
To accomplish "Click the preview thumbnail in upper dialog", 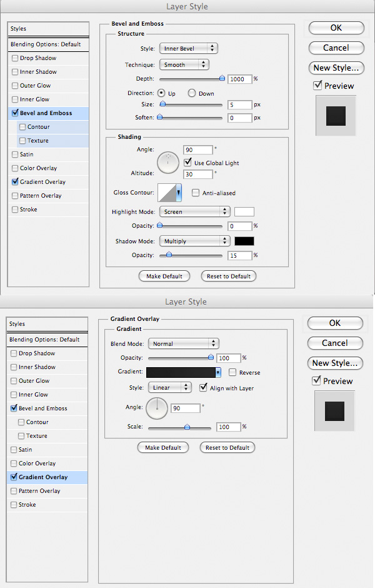I will point(336,116).
